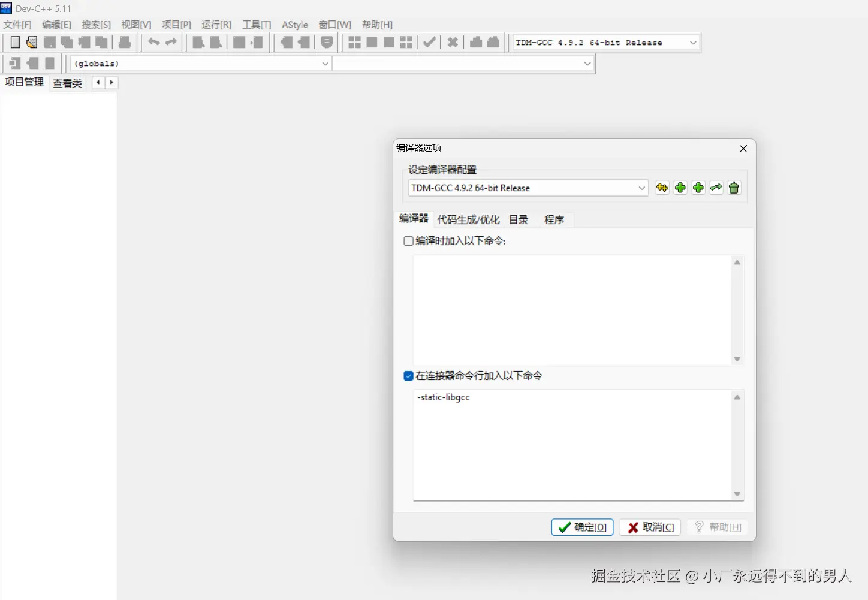Click the New file toolbar icon

pyautogui.click(x=15, y=42)
